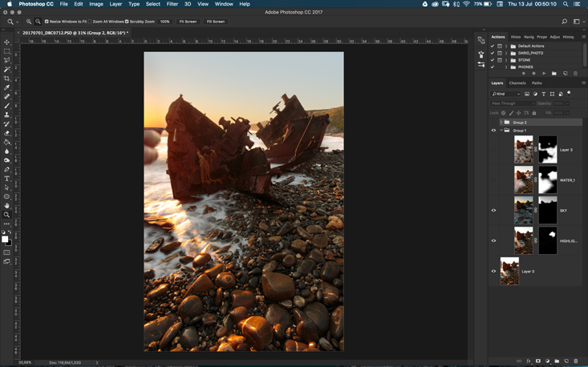Click the Fill Screen button
Image resolution: width=588 pixels, height=367 pixels.
[216, 22]
